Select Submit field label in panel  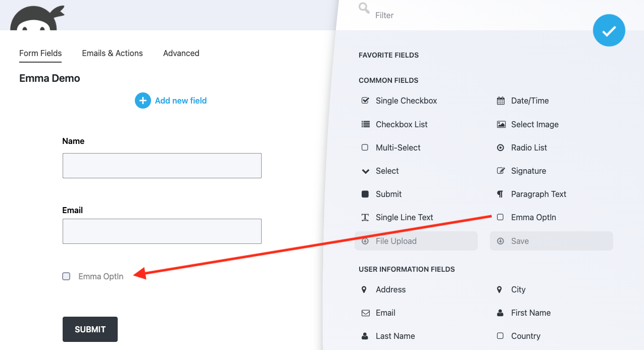coord(389,194)
